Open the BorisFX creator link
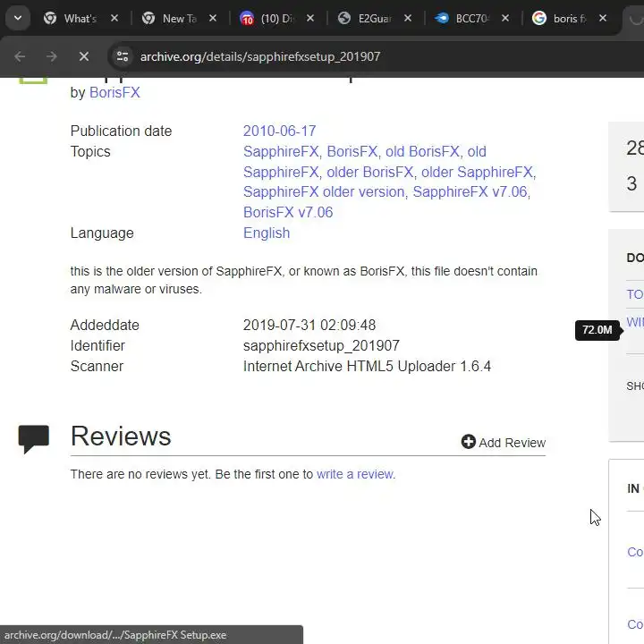This screenshot has width=644, height=644. 114,92
